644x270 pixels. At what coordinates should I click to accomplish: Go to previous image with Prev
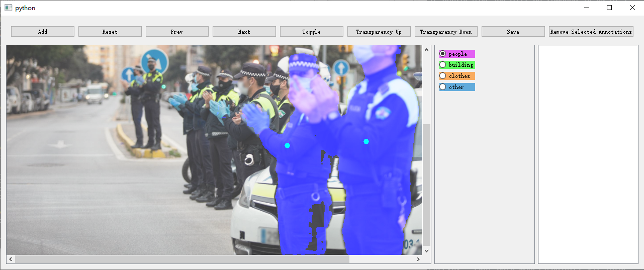(177, 32)
